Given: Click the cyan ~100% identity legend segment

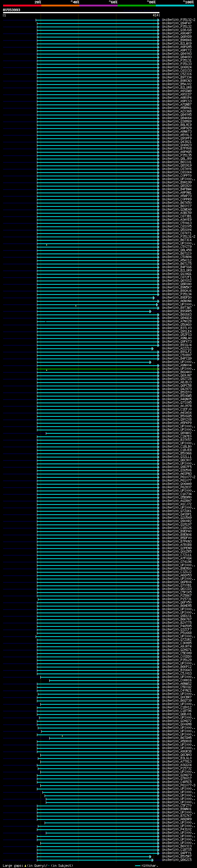Looking at the screenshot, I should pos(175,6).
